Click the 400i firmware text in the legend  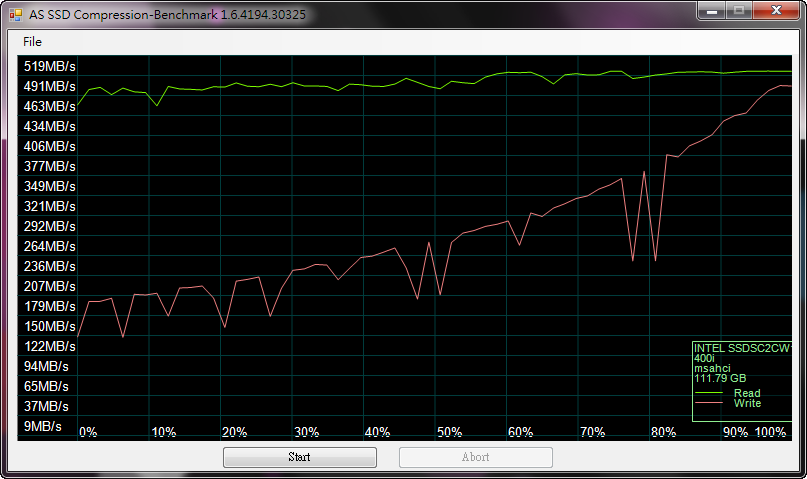coord(704,358)
